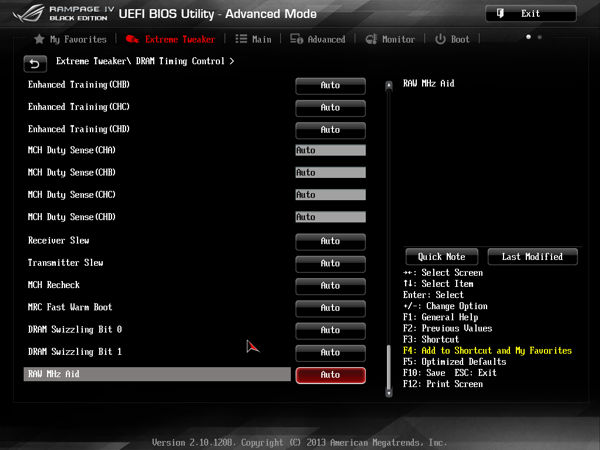Click the settings list scrollbar thumb

coord(389,367)
